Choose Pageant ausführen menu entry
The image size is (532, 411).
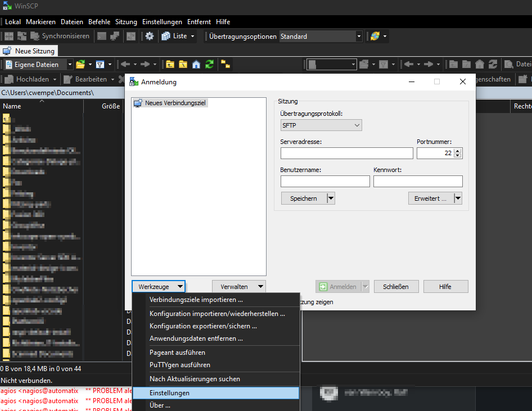pyautogui.click(x=216, y=353)
